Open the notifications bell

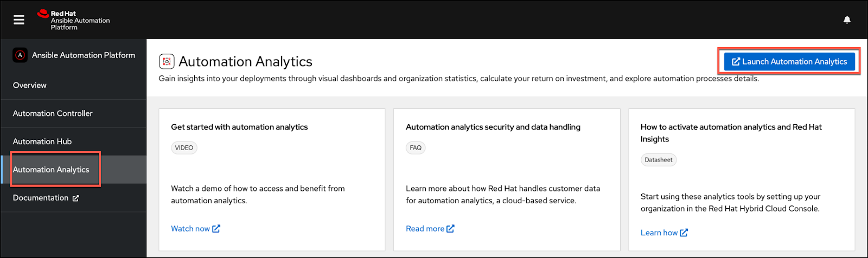click(x=847, y=20)
